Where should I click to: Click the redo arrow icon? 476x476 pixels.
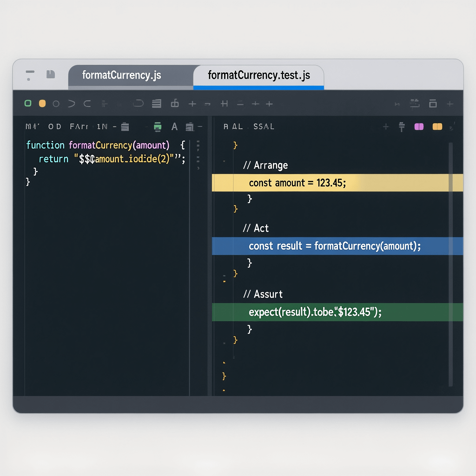86,103
